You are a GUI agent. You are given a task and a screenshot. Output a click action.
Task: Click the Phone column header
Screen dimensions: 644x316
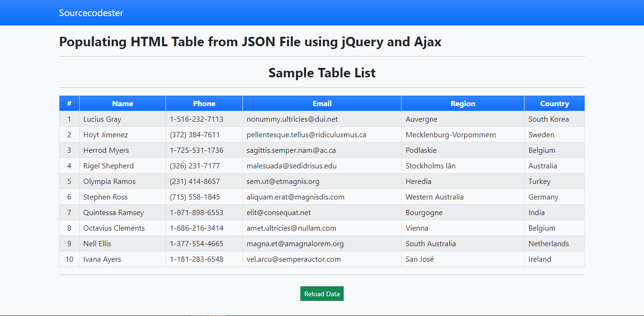point(204,103)
